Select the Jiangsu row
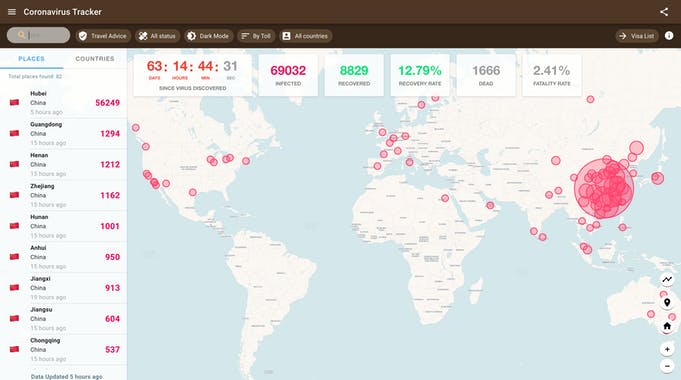Viewport: 681px width, 380px height. pos(63,318)
